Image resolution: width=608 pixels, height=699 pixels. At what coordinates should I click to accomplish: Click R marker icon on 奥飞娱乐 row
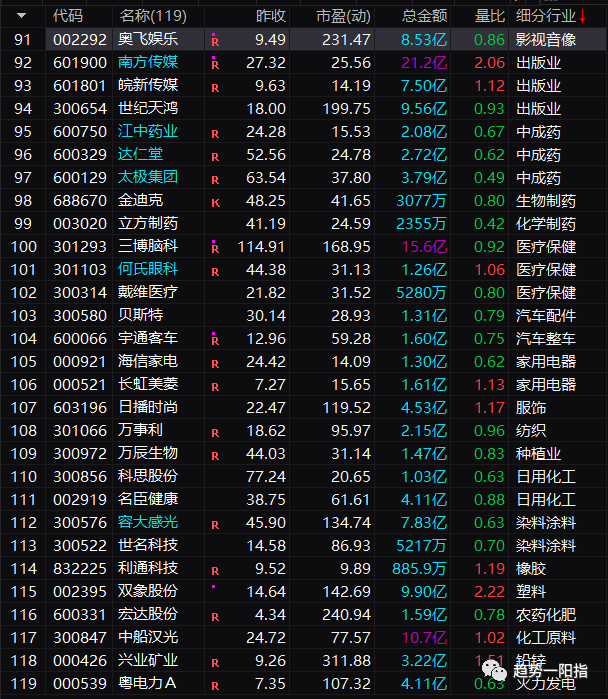[215, 40]
